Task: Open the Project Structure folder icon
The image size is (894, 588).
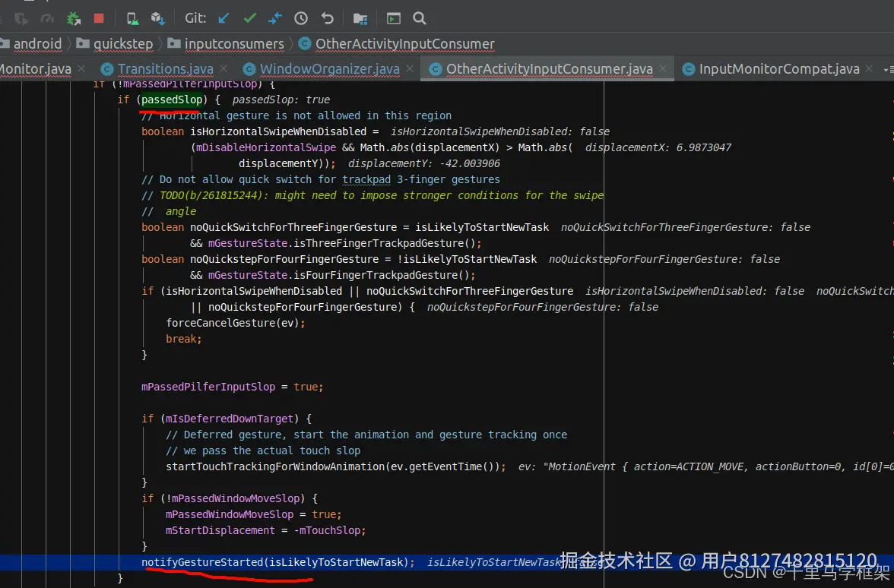Action: (360, 18)
